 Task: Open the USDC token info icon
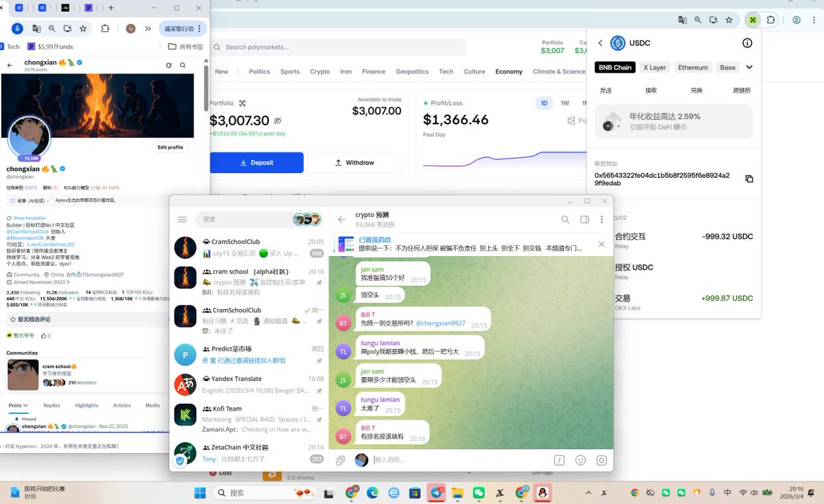point(747,43)
